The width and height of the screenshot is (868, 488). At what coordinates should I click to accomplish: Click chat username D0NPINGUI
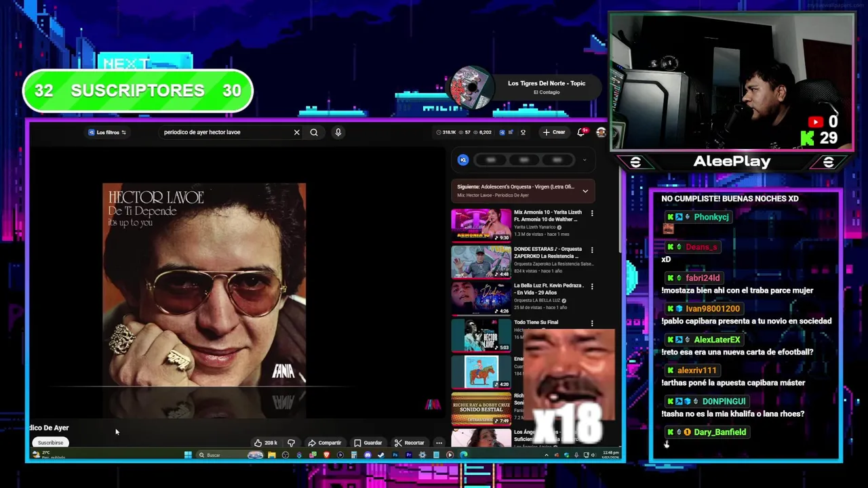(x=724, y=401)
